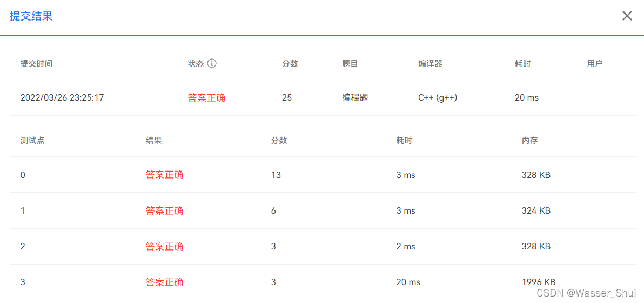
Task: Click the 20 ms time for test point 3
Action: [x=408, y=282]
